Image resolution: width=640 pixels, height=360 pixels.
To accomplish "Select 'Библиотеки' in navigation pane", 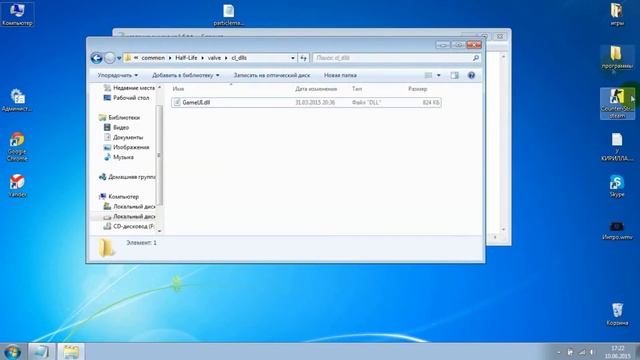I will point(120,118).
